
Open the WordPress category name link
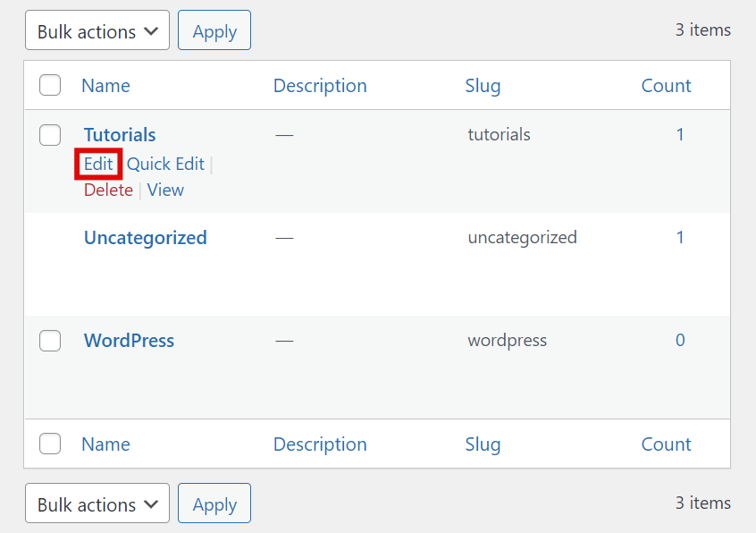tap(129, 341)
